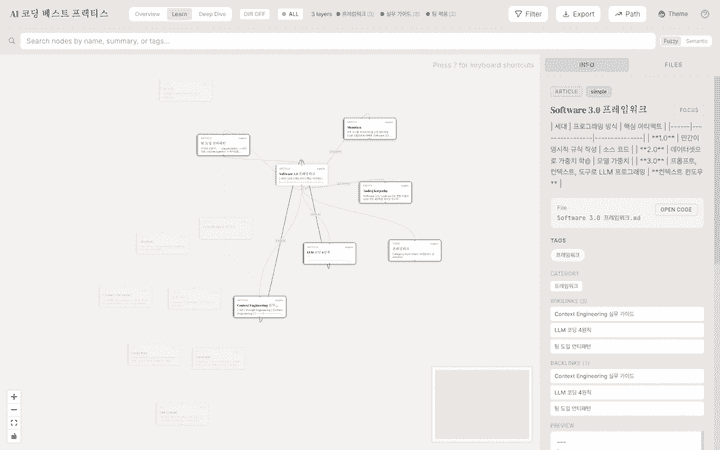Zoom out with the minus control
This screenshot has width=720, height=450.
coord(14,410)
